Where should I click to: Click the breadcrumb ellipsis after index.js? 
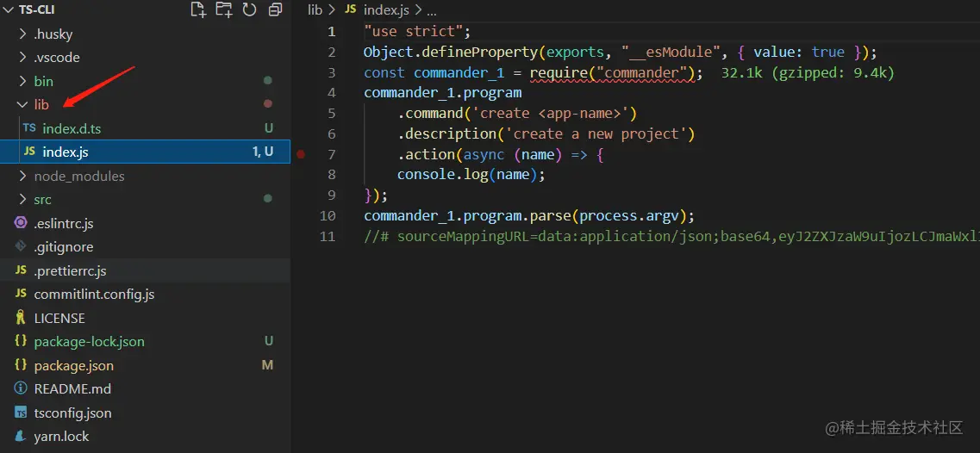click(431, 10)
